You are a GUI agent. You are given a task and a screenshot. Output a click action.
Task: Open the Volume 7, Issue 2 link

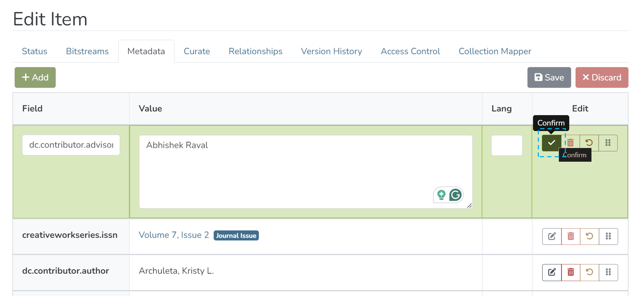(174, 235)
